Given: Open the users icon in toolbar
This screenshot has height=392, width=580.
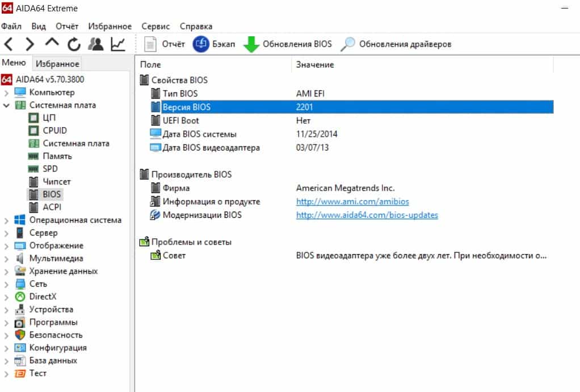Looking at the screenshot, I should [96, 44].
